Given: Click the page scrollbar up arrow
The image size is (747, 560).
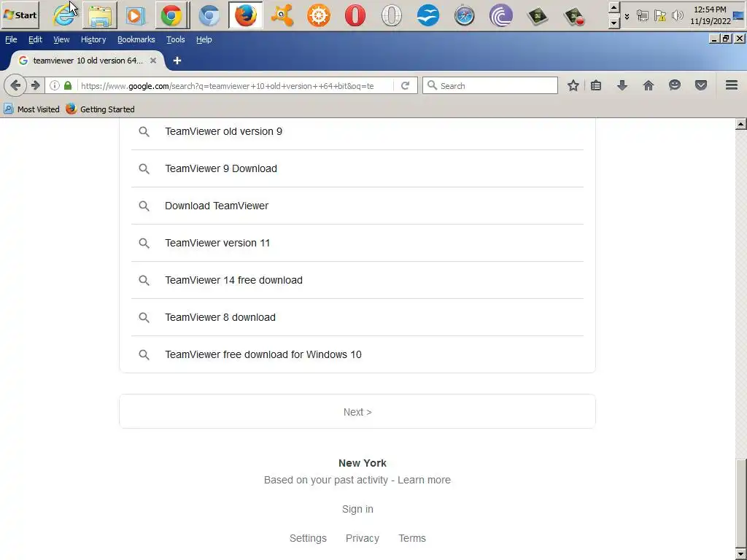Looking at the screenshot, I should click(x=741, y=124).
